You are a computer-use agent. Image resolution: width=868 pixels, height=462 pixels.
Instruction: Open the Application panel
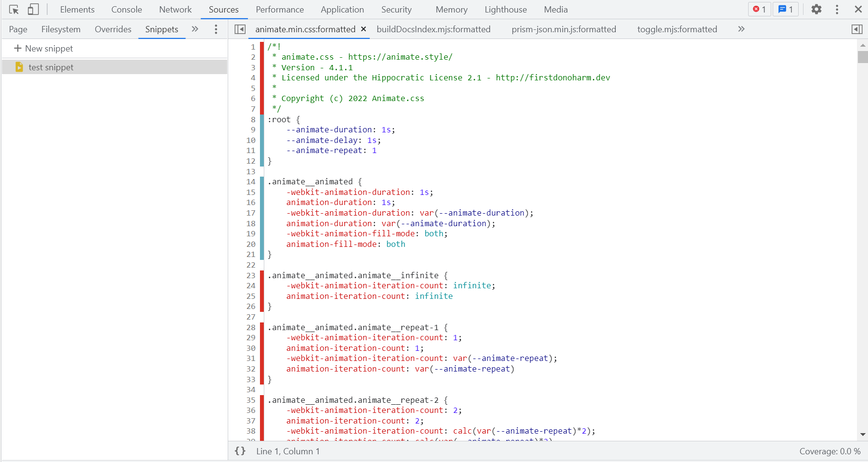coord(342,10)
